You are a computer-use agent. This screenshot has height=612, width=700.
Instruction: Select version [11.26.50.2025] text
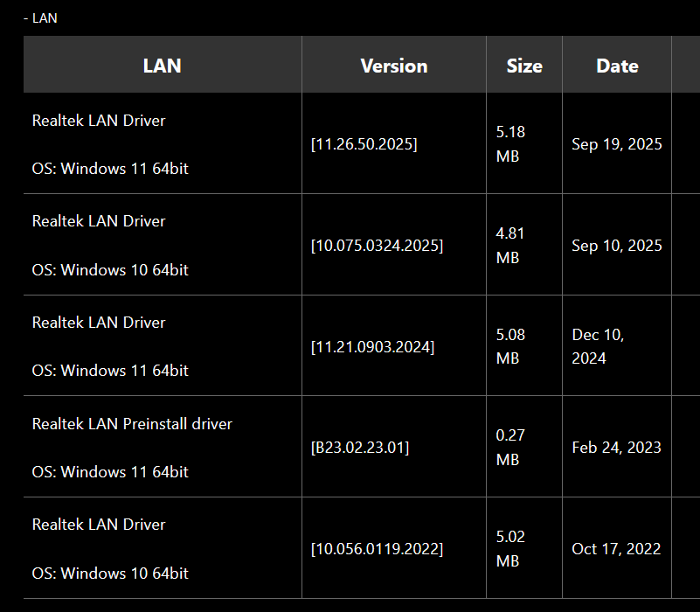tap(364, 144)
